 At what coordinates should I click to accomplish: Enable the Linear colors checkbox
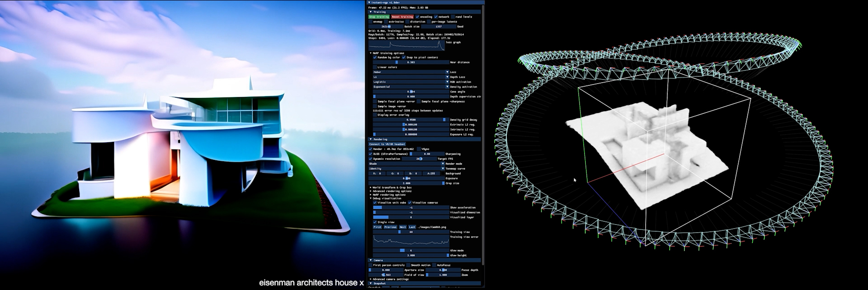click(375, 67)
